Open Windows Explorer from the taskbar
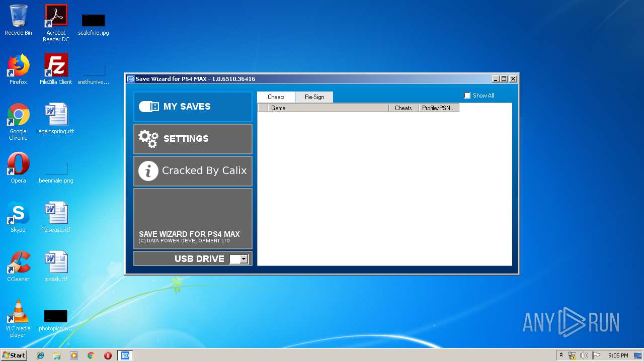The height and width of the screenshot is (362, 644). pyautogui.click(x=57, y=355)
